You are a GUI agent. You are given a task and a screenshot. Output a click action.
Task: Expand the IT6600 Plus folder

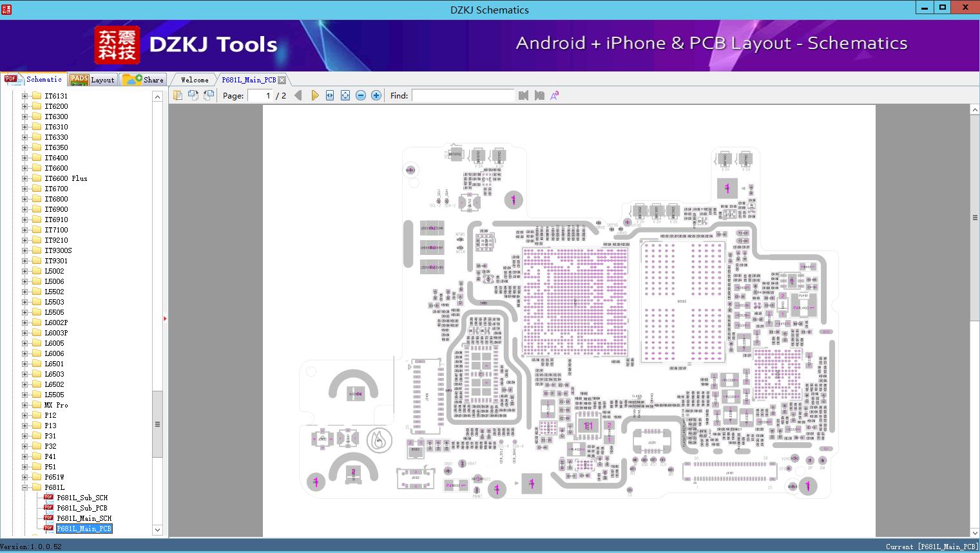click(x=24, y=178)
